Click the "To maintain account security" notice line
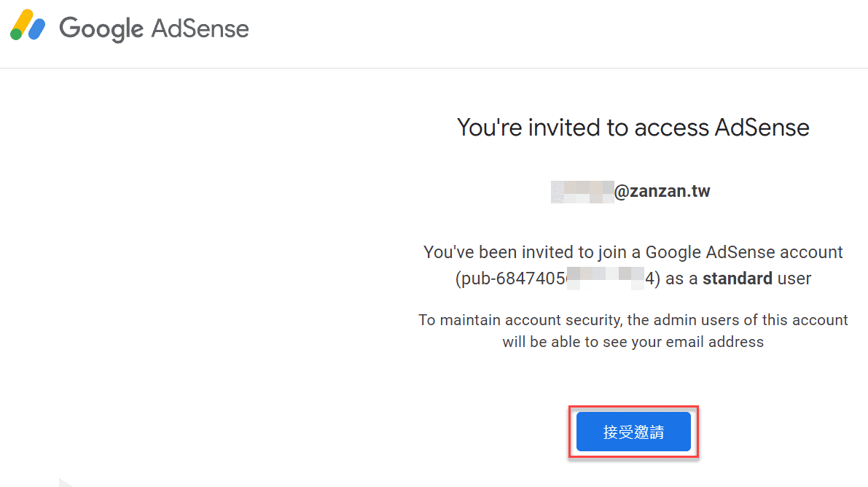 [x=633, y=320]
